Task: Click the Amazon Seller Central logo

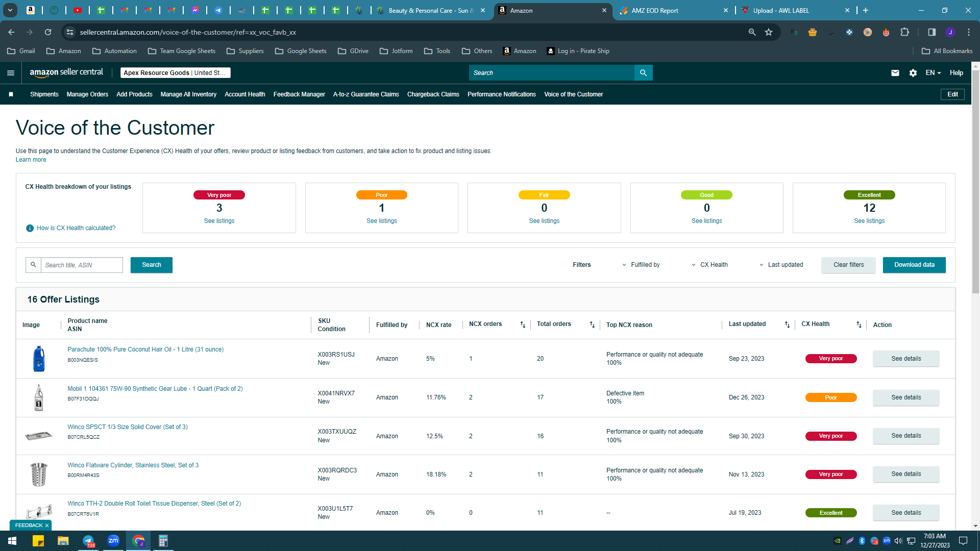Action: click(x=66, y=72)
